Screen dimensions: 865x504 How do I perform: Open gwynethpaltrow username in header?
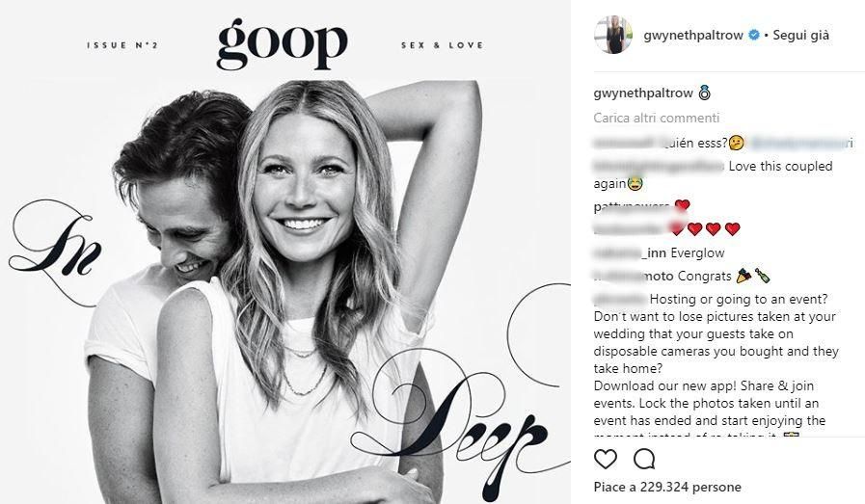[693, 36]
